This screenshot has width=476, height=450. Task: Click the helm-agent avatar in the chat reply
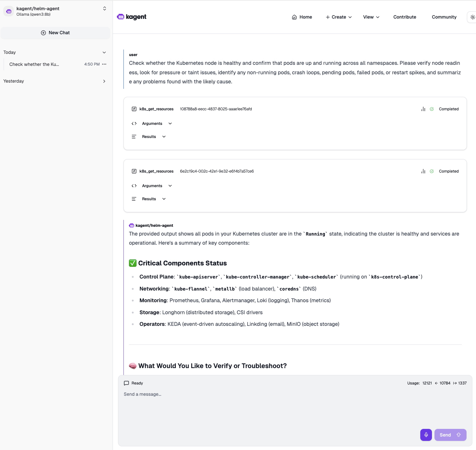[x=131, y=225]
